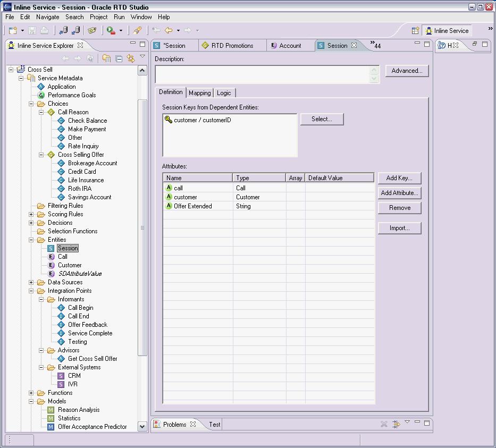
Task: Click the Reason Analysis model icon
Action: click(x=51, y=410)
